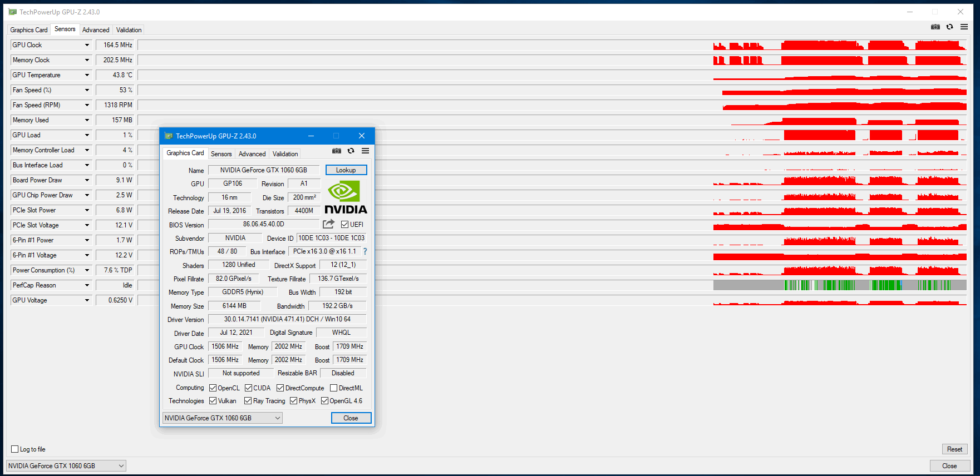Click the NVIDIA logo image
The width and height of the screenshot is (980, 476).
[x=346, y=197]
